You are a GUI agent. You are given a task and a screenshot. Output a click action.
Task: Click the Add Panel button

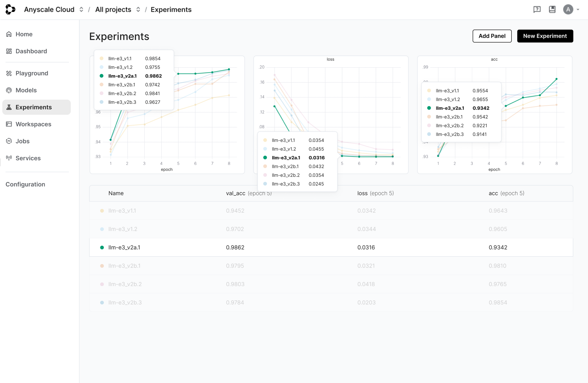pyautogui.click(x=492, y=36)
